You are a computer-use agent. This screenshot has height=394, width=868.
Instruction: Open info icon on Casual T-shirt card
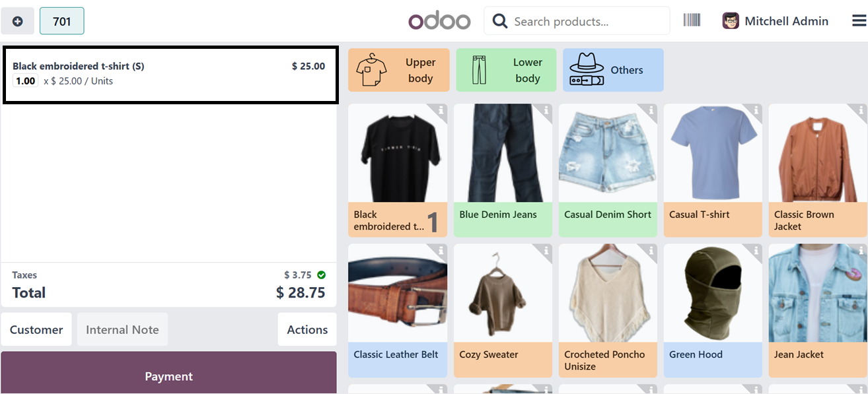point(756,110)
